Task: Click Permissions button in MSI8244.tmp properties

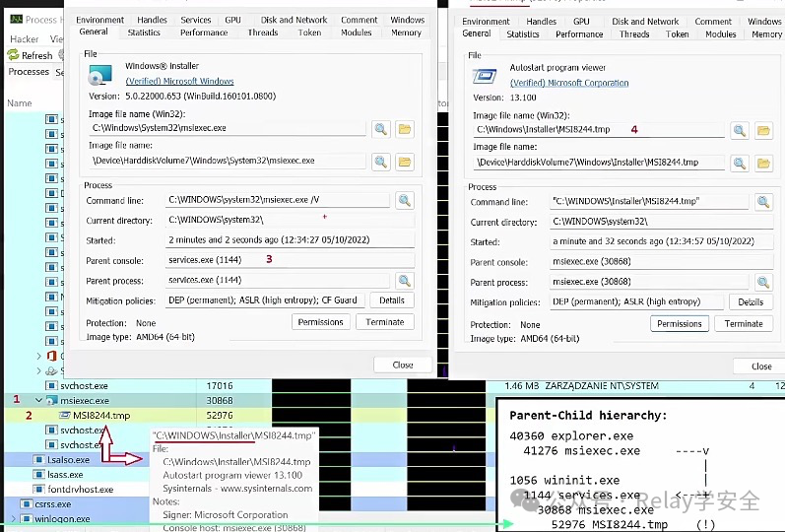Action: click(680, 323)
